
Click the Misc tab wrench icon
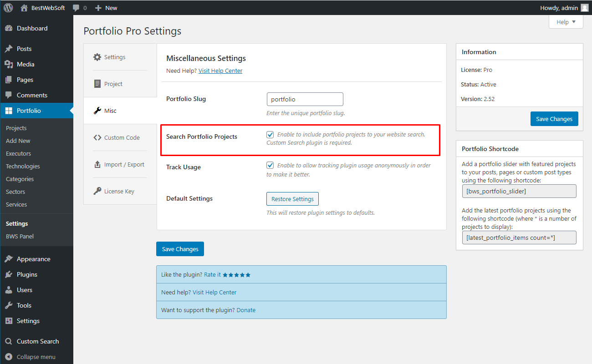point(97,111)
